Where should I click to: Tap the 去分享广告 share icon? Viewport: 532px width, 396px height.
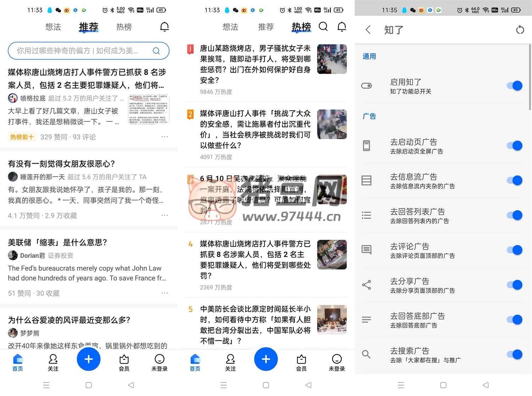click(x=366, y=285)
